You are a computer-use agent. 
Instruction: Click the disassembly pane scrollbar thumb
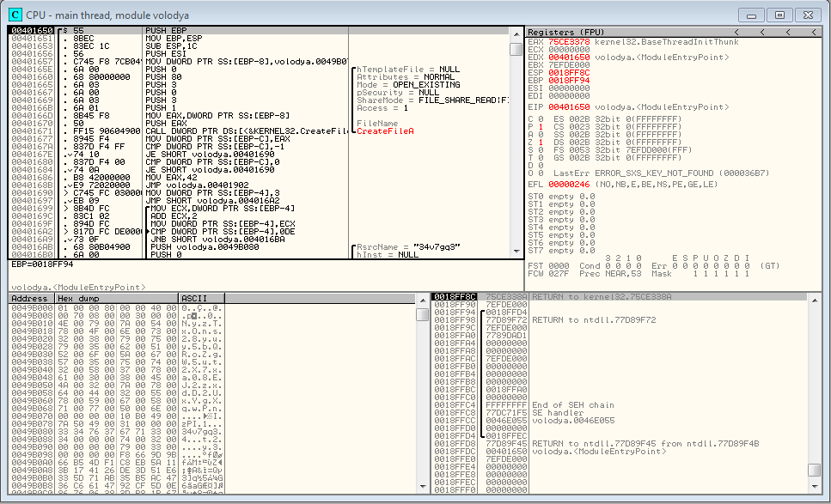[516, 49]
